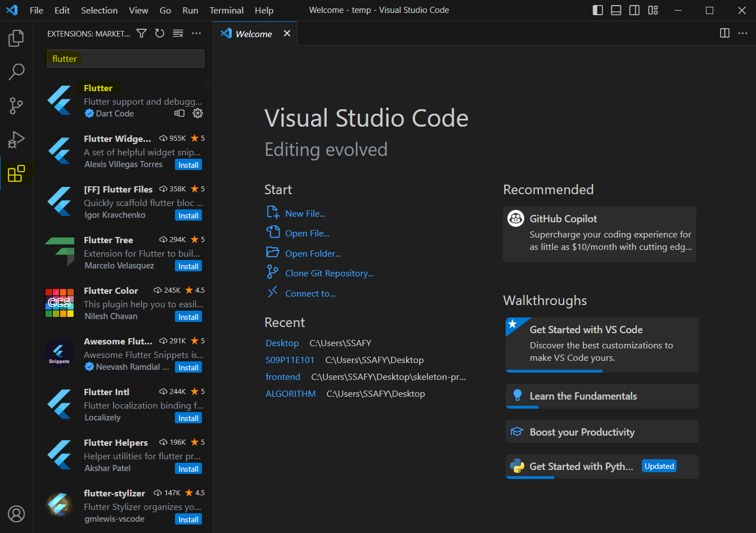Open Flutter Color extension thumbnail

(x=60, y=303)
